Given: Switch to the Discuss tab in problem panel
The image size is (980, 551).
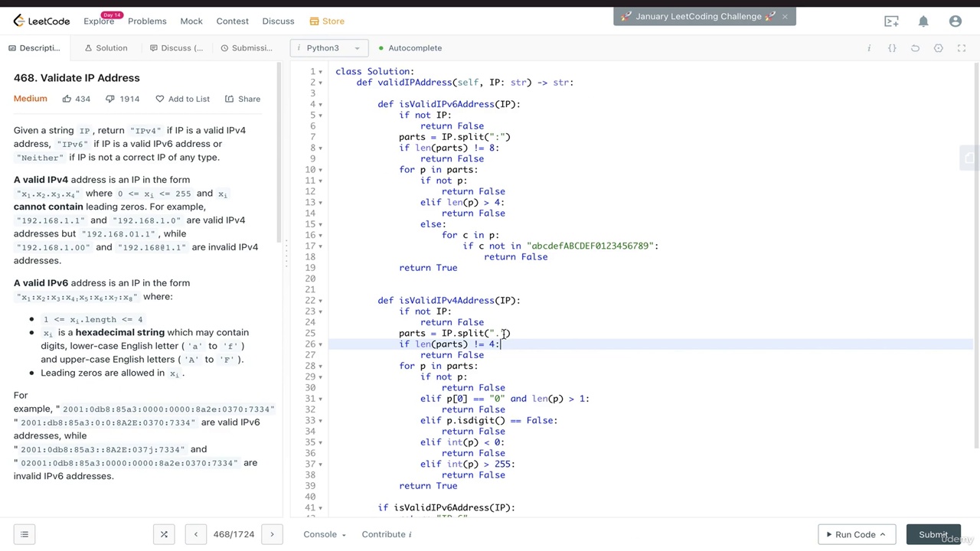Looking at the screenshot, I should click(x=177, y=48).
